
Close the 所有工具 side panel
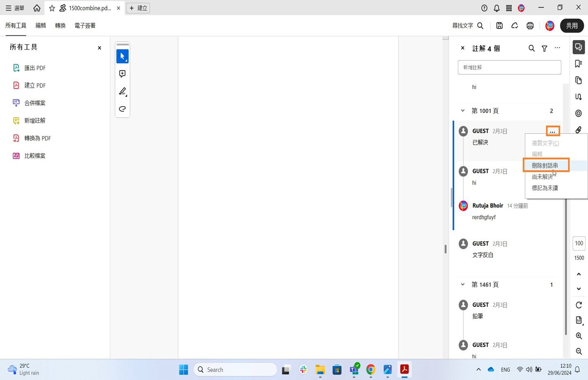tap(99, 48)
